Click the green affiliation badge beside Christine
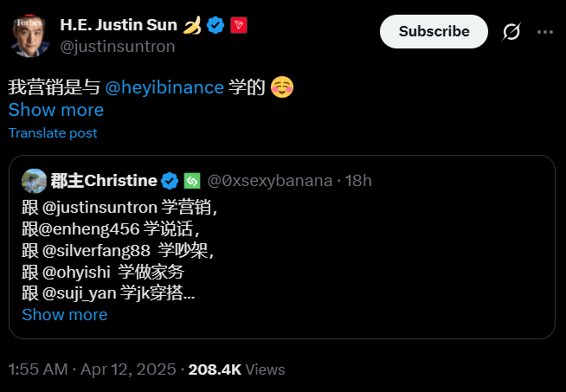 (192, 181)
